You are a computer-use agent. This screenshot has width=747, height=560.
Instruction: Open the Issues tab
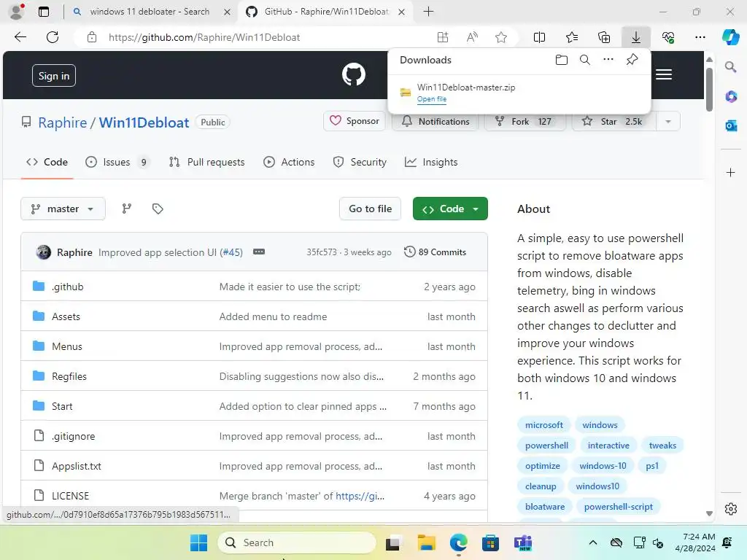pos(117,162)
